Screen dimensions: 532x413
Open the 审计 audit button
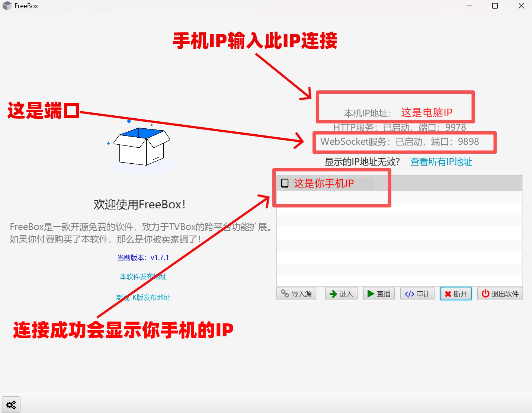[x=417, y=294]
